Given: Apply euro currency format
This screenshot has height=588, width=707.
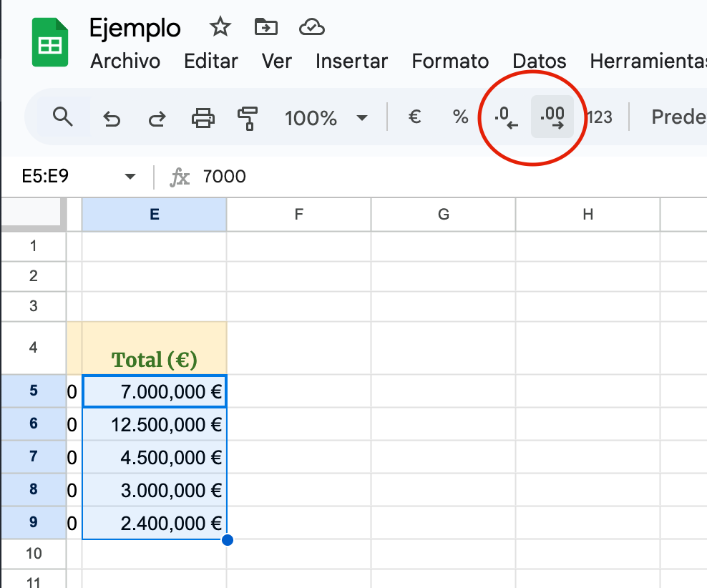Looking at the screenshot, I should tap(414, 117).
